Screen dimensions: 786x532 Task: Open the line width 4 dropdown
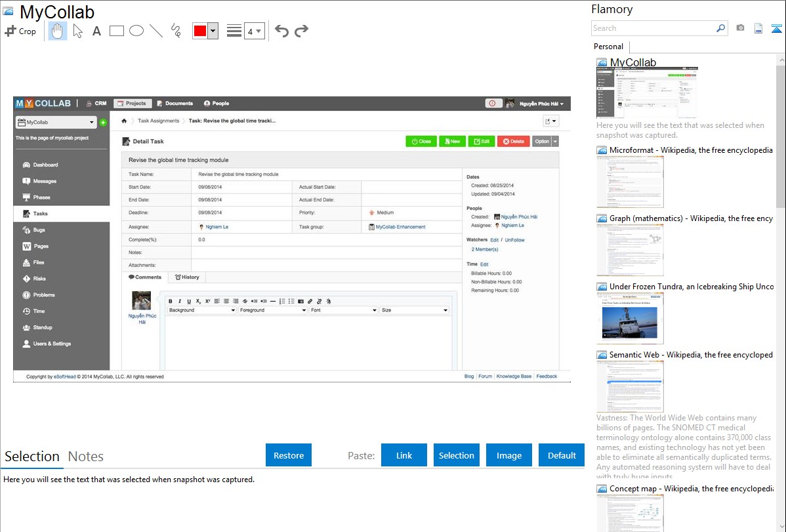coord(255,31)
